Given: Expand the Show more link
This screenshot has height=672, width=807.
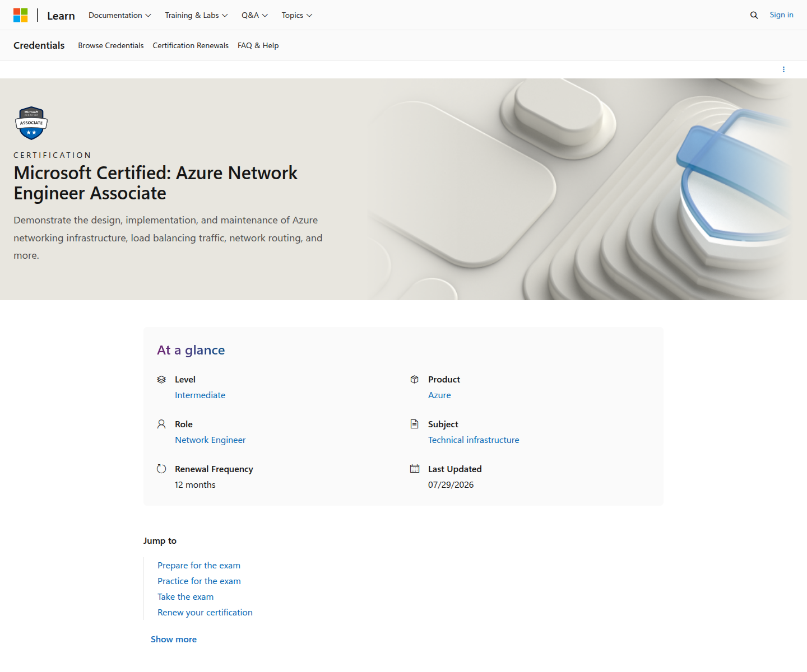Looking at the screenshot, I should [174, 639].
